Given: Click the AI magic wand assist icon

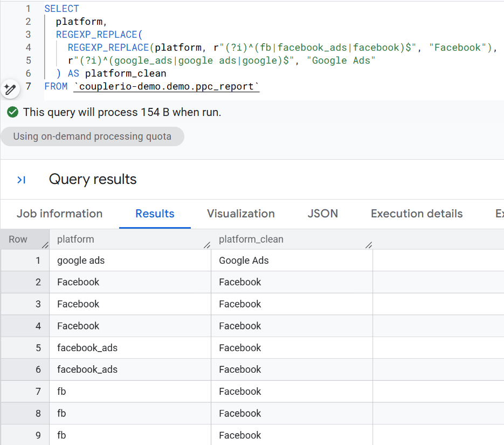Looking at the screenshot, I should pos(10,89).
